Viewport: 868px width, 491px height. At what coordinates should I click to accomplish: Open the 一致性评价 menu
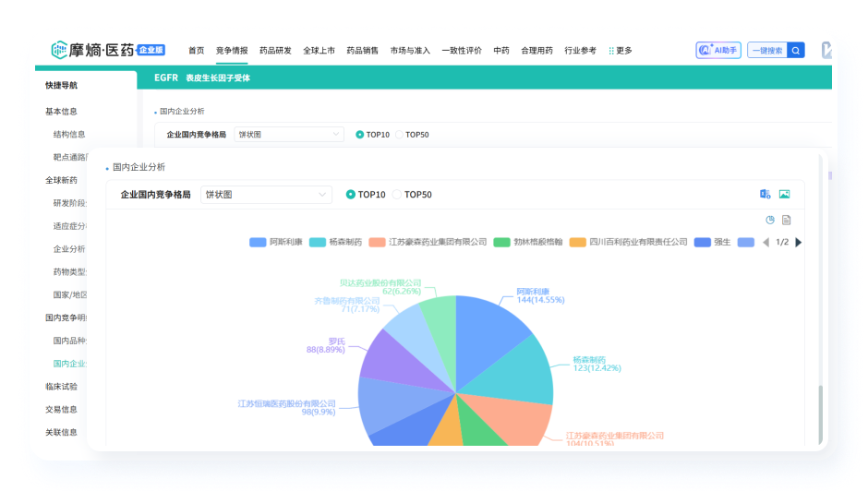click(x=462, y=51)
